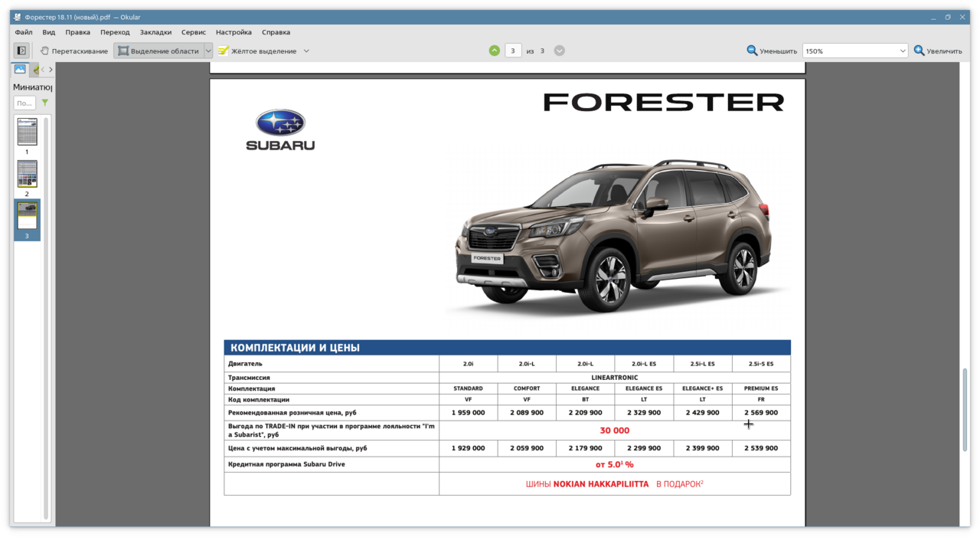This screenshot has height=537, width=980.
Task: Click the green thumbnail filter funnel icon
Action: 45,103
